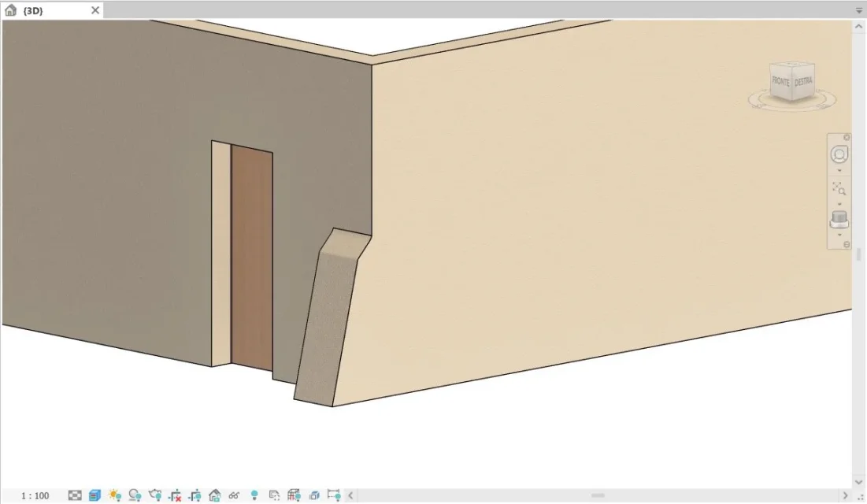
Task: Toggle Sun Path on or off
Action: (115, 495)
